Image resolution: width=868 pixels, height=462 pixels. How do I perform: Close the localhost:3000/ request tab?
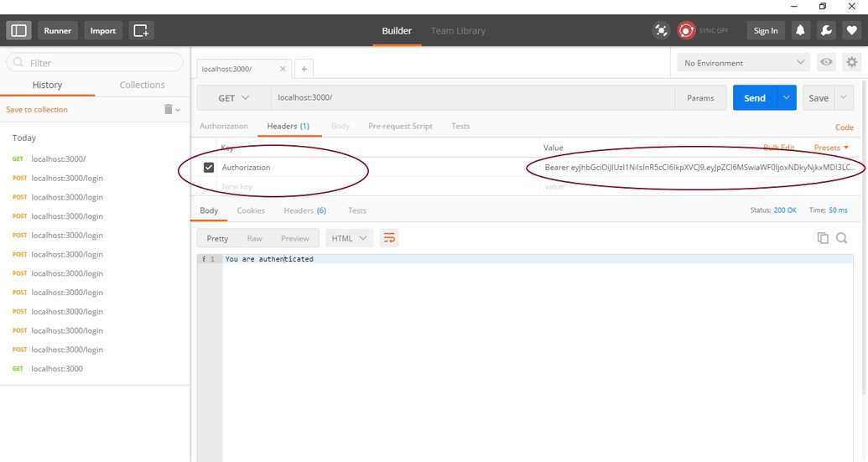click(x=283, y=69)
